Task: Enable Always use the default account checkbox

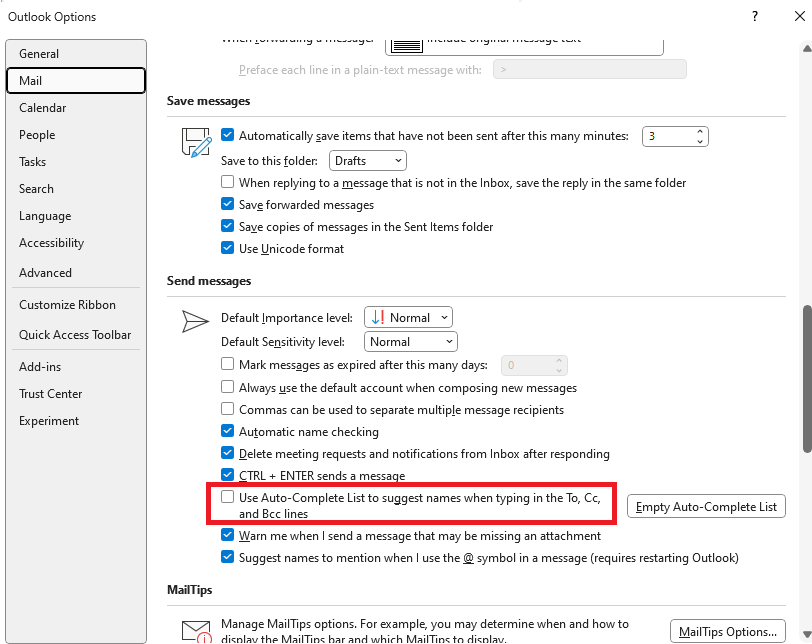Action: coord(227,387)
